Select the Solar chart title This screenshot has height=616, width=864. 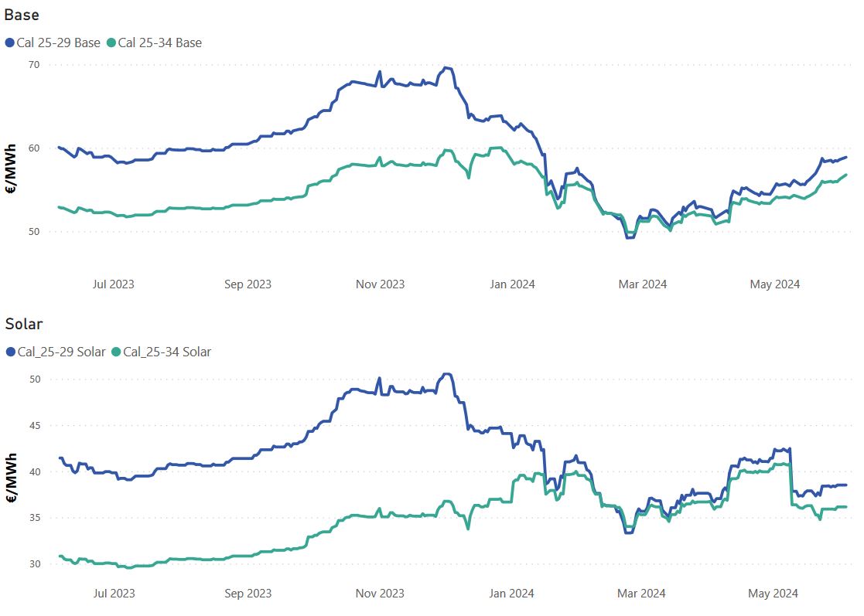click(24, 323)
